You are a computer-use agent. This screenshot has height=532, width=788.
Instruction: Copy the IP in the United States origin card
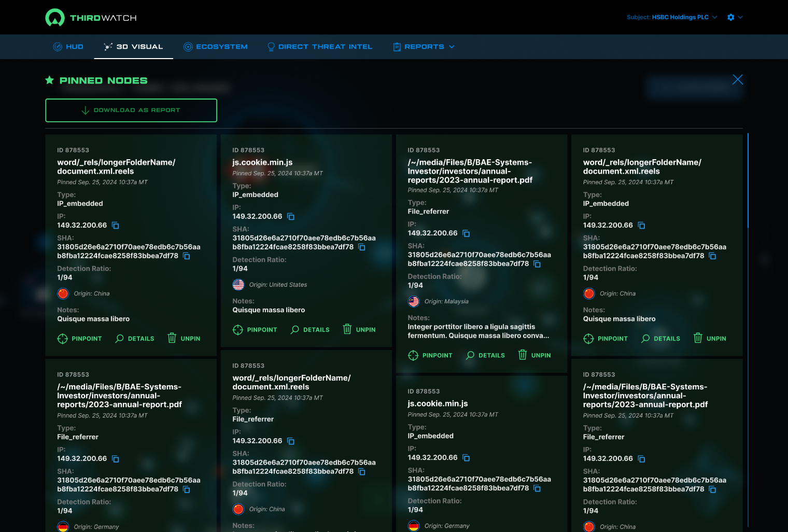click(291, 217)
